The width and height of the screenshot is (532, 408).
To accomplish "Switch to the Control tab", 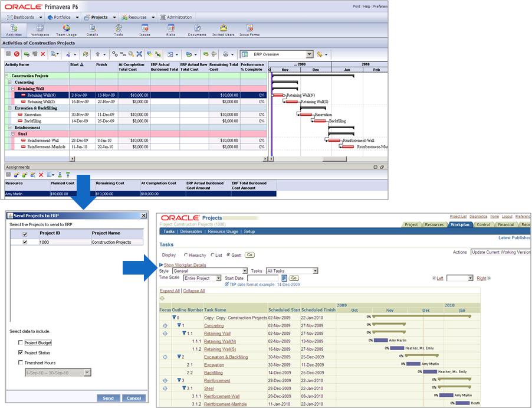I will [x=483, y=224].
